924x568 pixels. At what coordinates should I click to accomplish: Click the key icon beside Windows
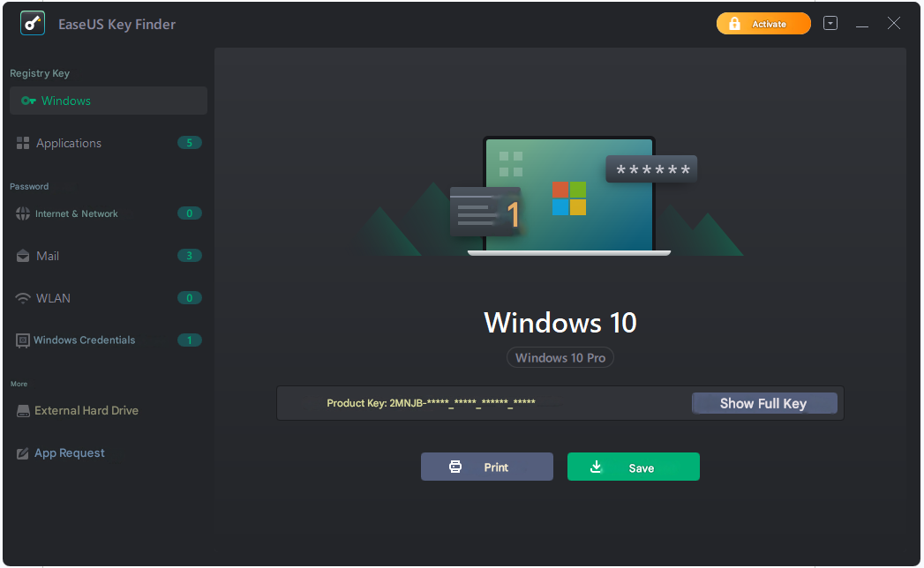28,101
